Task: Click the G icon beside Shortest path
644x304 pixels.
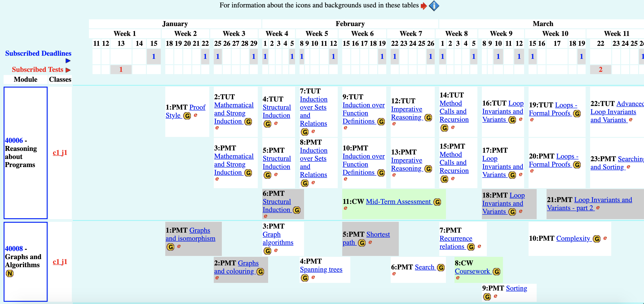Action: pyautogui.click(x=362, y=243)
